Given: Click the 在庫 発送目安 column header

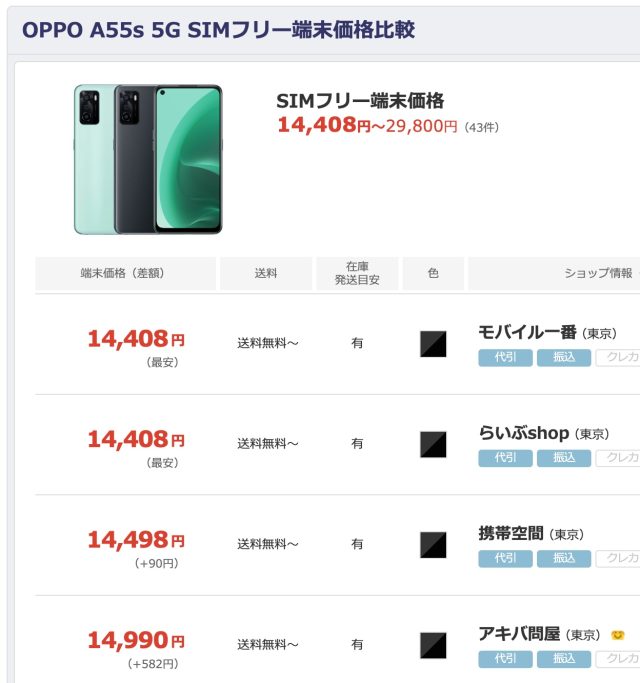Looking at the screenshot, I should (x=357, y=273).
